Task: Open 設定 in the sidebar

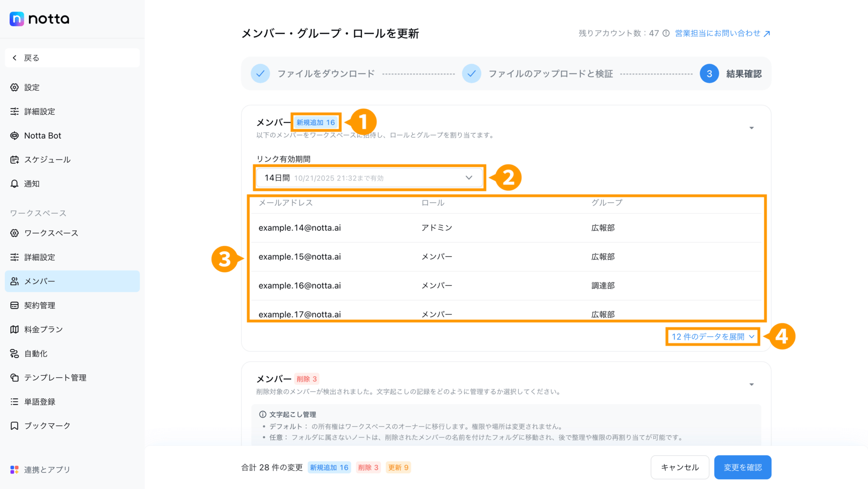Action: click(x=72, y=87)
